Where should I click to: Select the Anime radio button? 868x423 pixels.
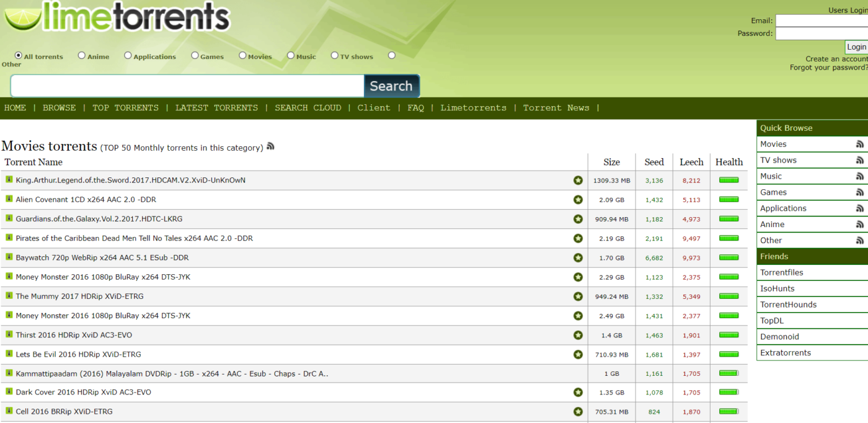point(82,55)
